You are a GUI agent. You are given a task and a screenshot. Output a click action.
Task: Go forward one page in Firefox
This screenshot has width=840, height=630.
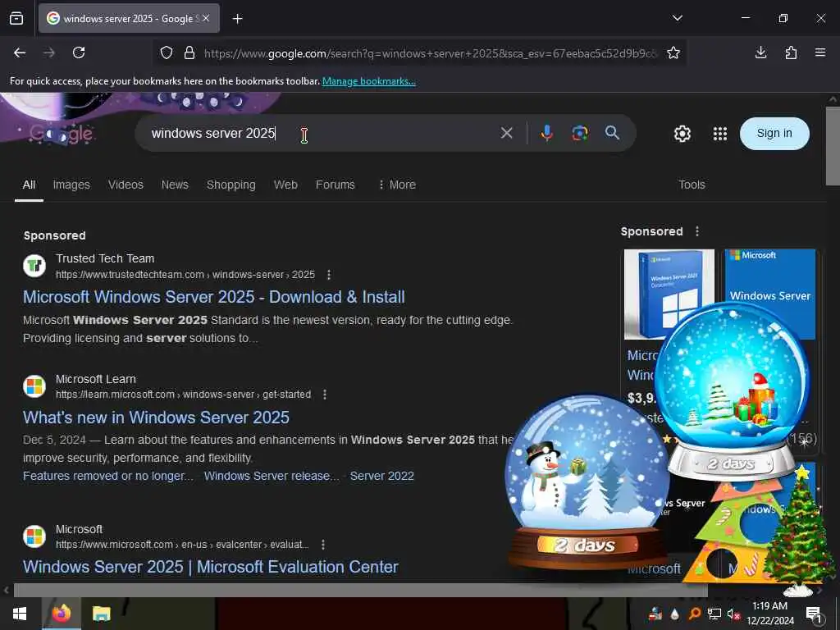point(49,52)
